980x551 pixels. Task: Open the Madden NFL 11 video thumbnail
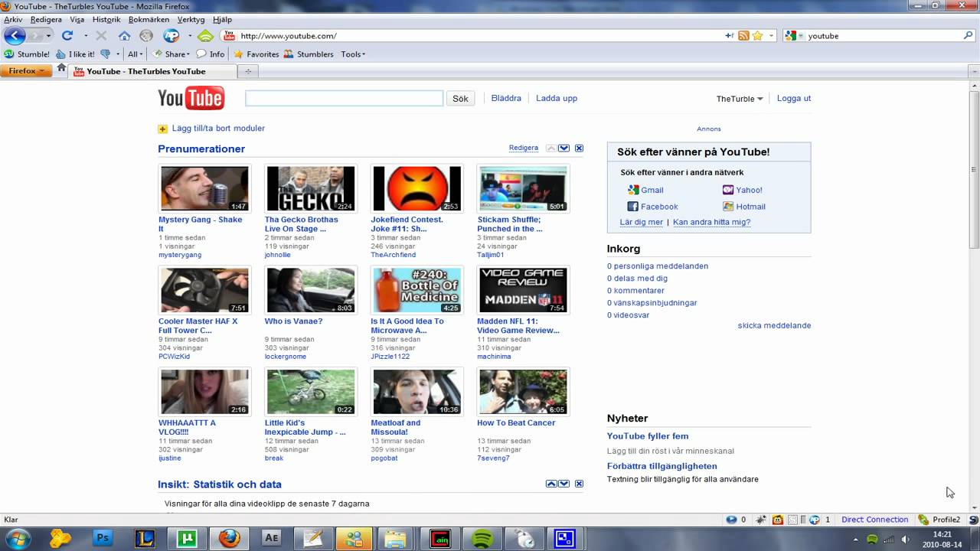[523, 289]
